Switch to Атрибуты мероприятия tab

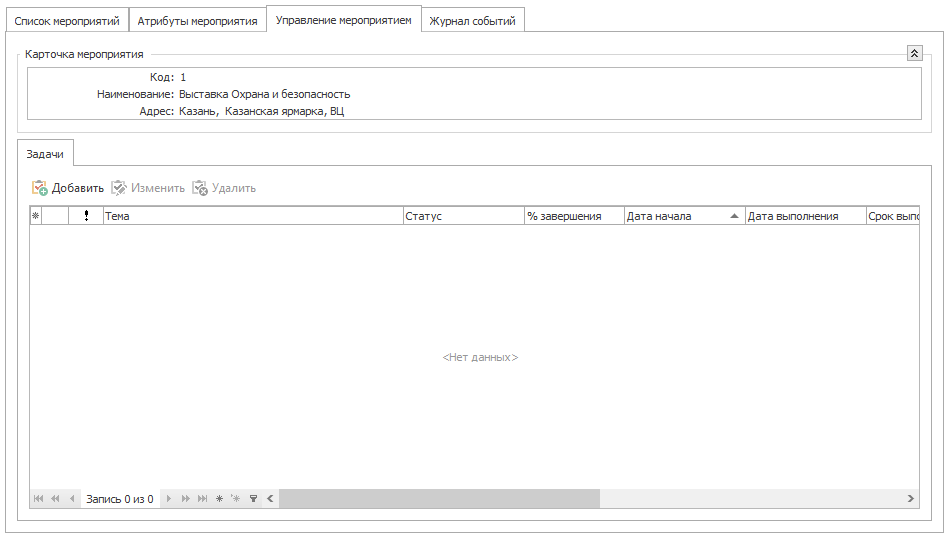[x=198, y=21]
